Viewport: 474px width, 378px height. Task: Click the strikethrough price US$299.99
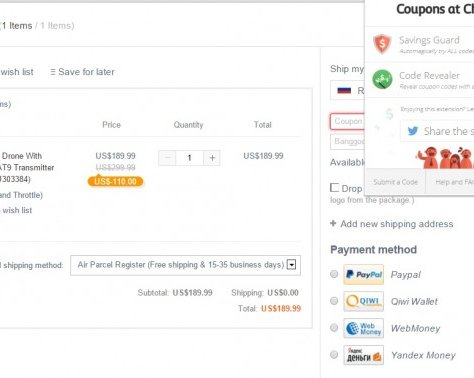pyautogui.click(x=115, y=167)
